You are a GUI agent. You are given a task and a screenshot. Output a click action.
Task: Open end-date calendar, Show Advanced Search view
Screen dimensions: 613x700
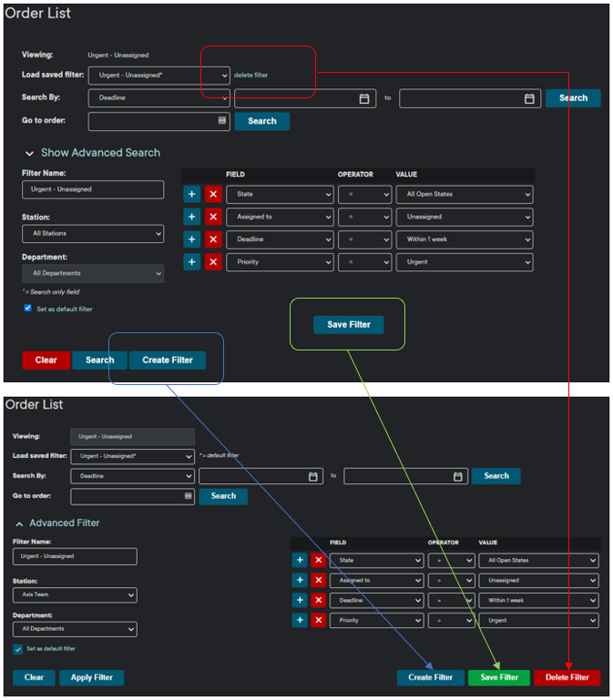coord(529,98)
